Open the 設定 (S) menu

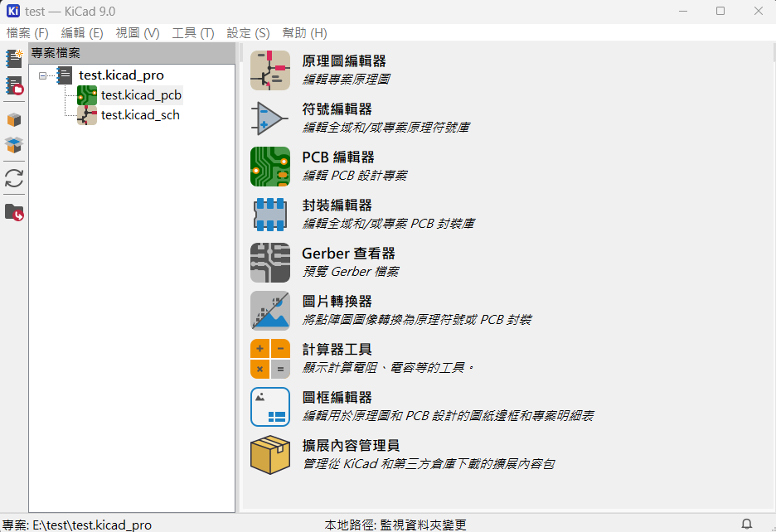point(248,33)
